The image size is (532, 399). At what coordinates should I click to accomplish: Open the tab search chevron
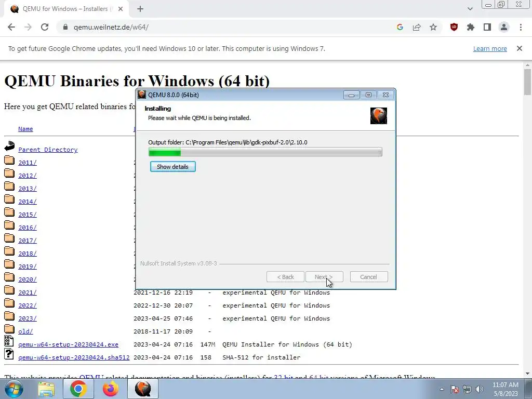(x=470, y=9)
